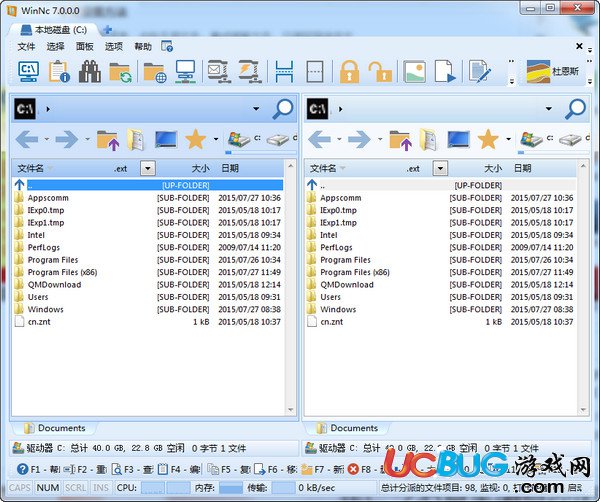Screen dimensions: 600x502
Task: Click the left panel Documents tab
Action: [x=54, y=428]
